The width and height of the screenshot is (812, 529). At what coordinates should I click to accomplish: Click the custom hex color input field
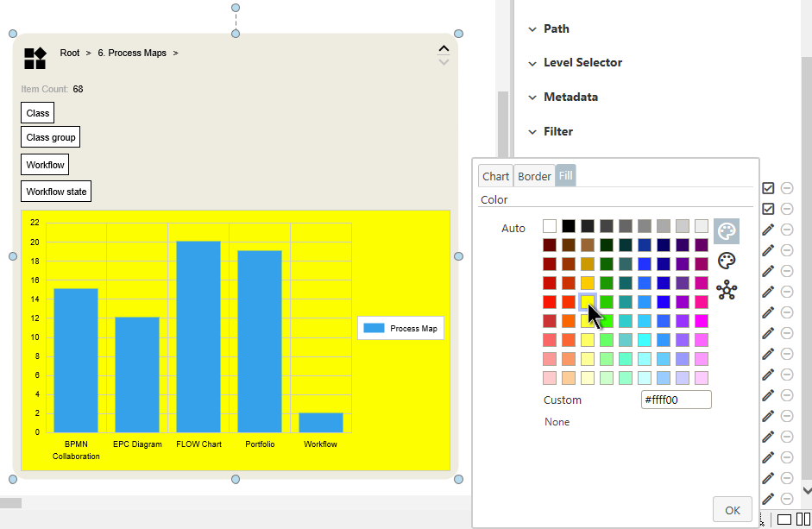pos(677,400)
